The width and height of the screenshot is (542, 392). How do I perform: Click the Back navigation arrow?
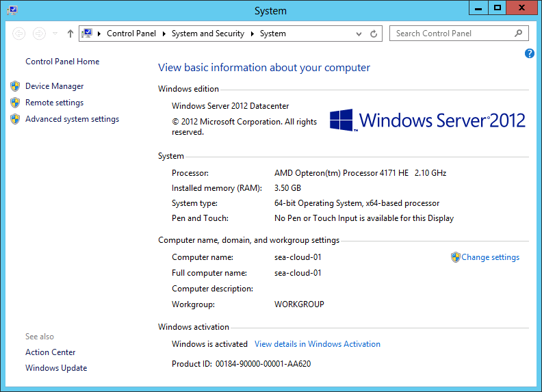click(x=19, y=34)
